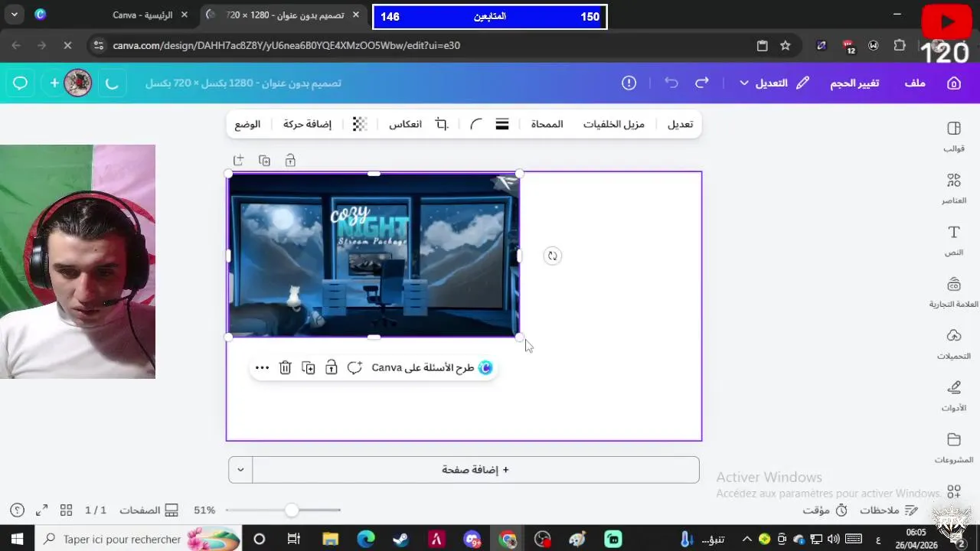Viewport: 980px width, 551px height.
Task: Click the undo arrow in header
Action: click(x=671, y=83)
